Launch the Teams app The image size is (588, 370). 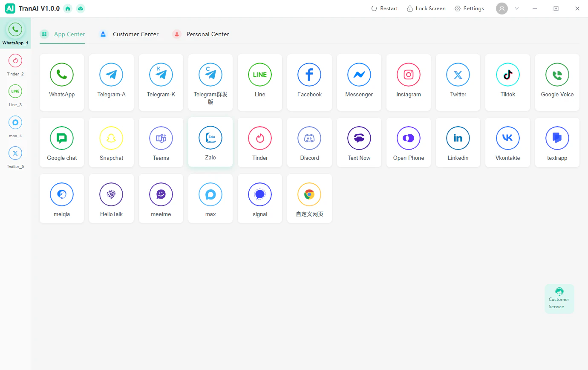click(x=161, y=142)
